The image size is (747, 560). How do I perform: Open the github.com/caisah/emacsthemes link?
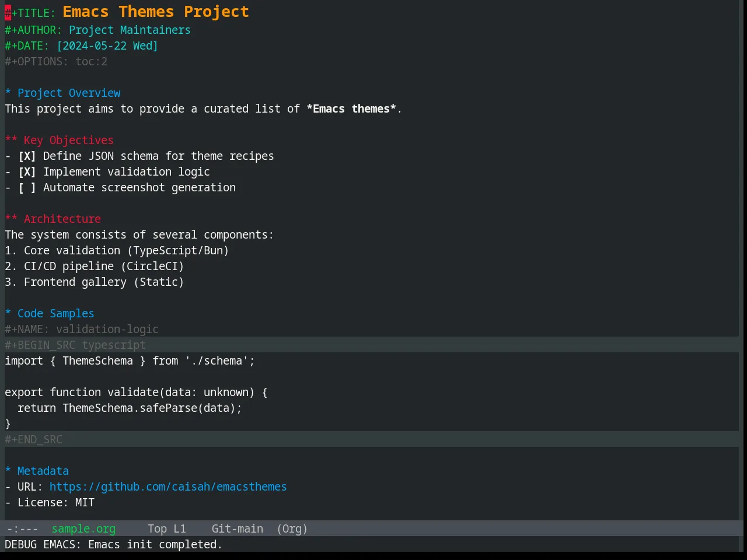pos(168,487)
